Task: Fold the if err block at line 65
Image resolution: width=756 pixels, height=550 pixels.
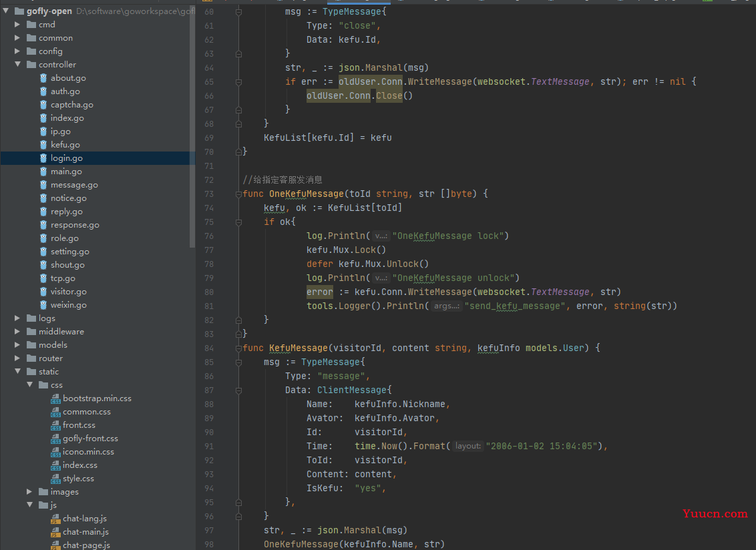Action: pos(238,82)
